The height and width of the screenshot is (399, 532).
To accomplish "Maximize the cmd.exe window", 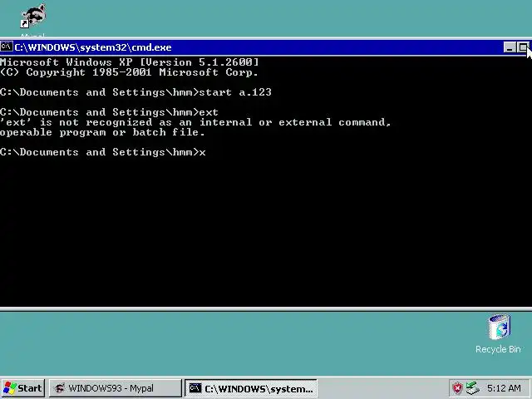I will pos(523,47).
